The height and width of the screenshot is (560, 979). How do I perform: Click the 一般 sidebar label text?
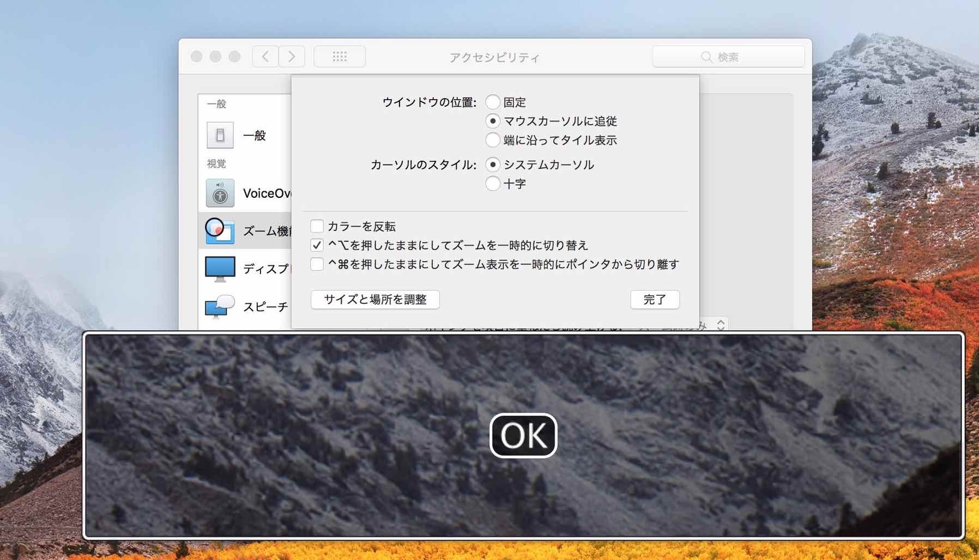point(255,136)
